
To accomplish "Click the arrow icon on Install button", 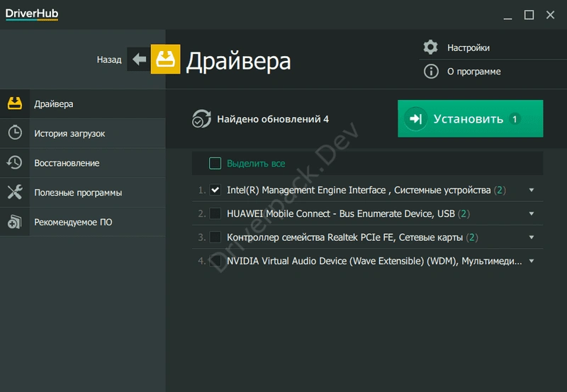I will coord(415,118).
